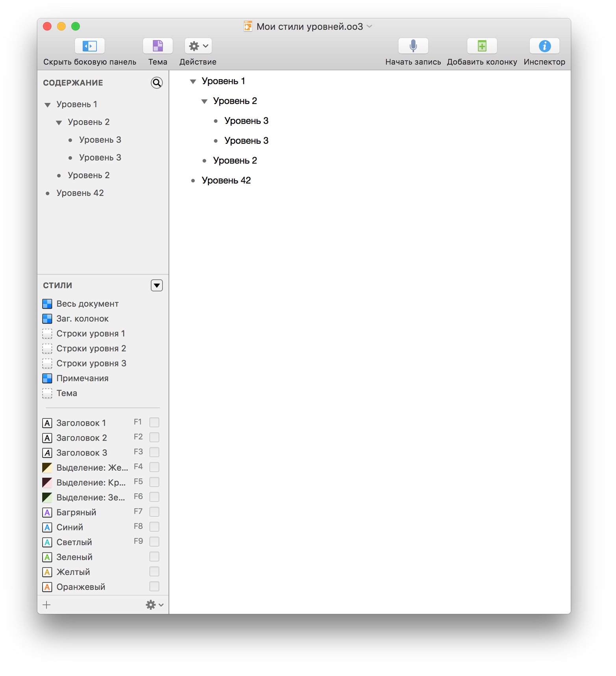This screenshot has width=616, height=676.
Task: Click the Весь документ style icon
Action: [47, 304]
